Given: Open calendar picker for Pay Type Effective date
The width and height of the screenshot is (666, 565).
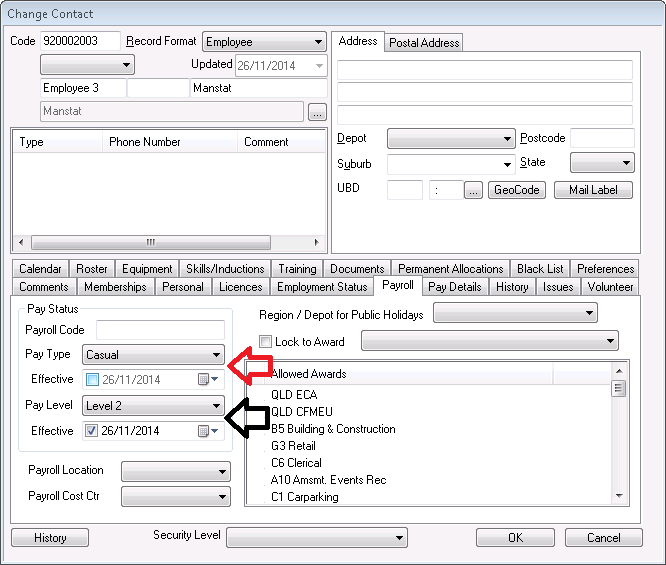Looking at the screenshot, I should 207,379.
